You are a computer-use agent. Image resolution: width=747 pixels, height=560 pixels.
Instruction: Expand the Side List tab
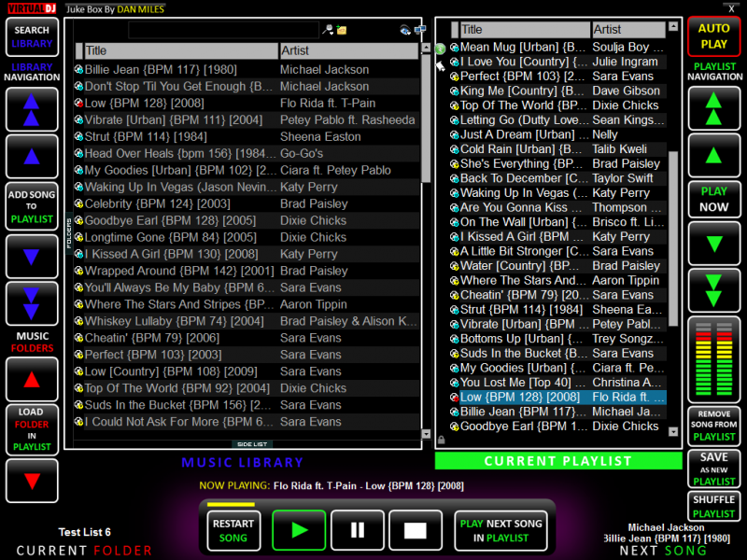(x=252, y=444)
